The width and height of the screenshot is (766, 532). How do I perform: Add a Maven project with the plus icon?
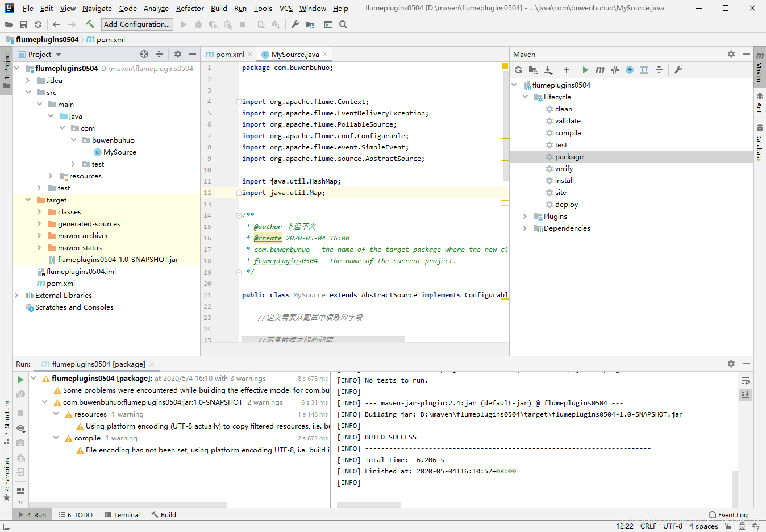567,70
